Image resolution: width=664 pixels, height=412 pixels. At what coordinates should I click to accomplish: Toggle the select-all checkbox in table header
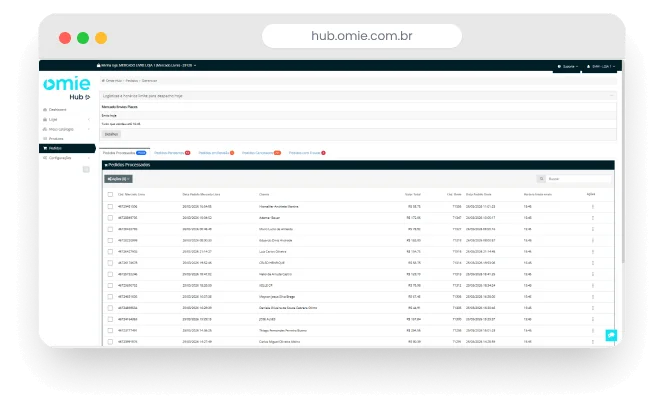coord(109,194)
